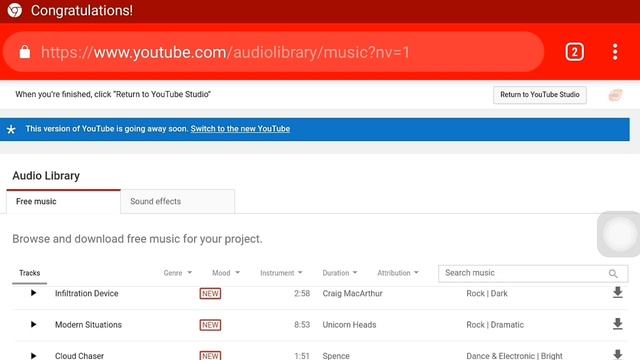Expand the Genre filter dropdown

pyautogui.click(x=178, y=273)
